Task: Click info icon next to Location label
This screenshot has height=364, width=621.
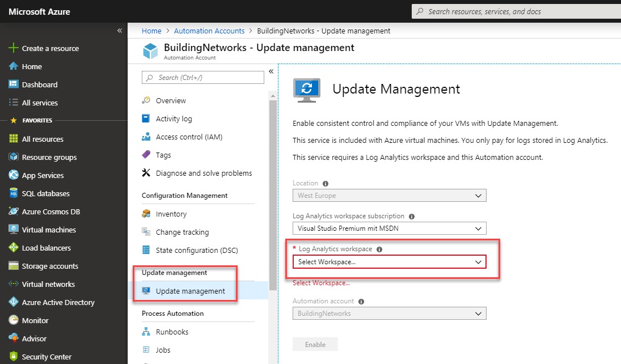Action: [326, 183]
